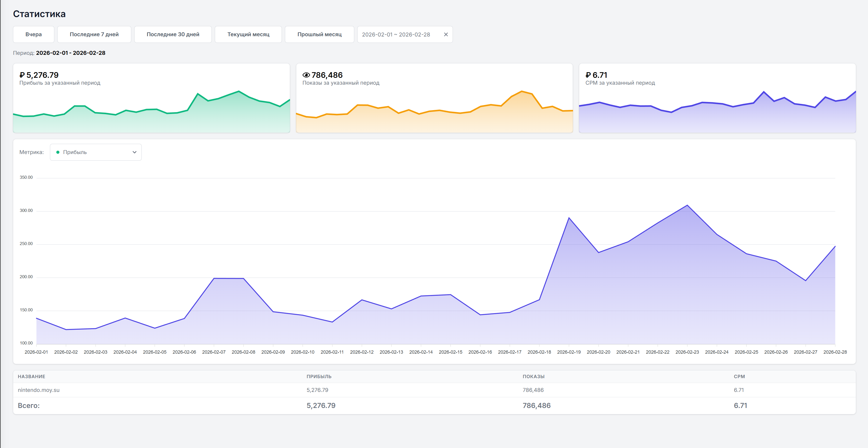Click the ruble icon next to 6.71

pos(588,75)
